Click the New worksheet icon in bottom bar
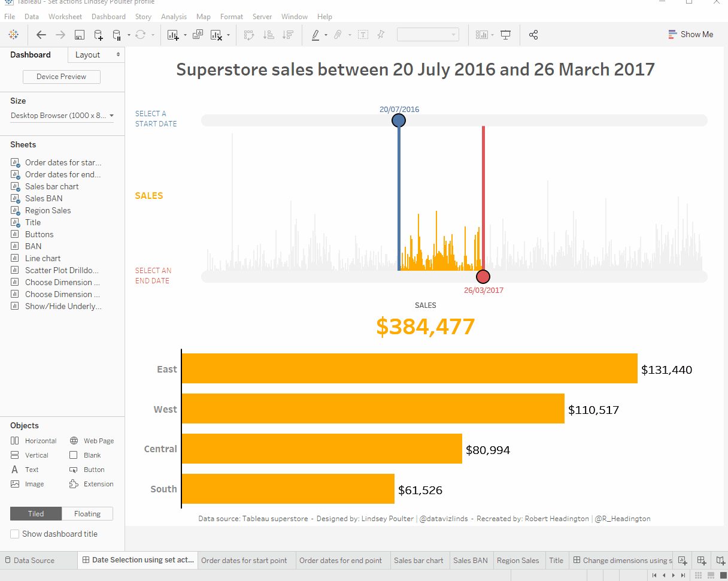 (x=682, y=561)
